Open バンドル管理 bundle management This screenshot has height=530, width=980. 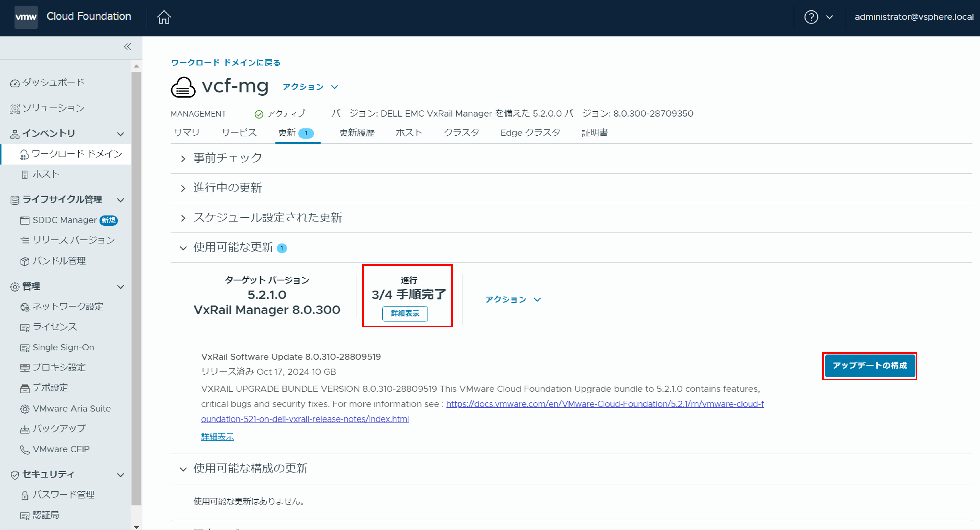(59, 261)
